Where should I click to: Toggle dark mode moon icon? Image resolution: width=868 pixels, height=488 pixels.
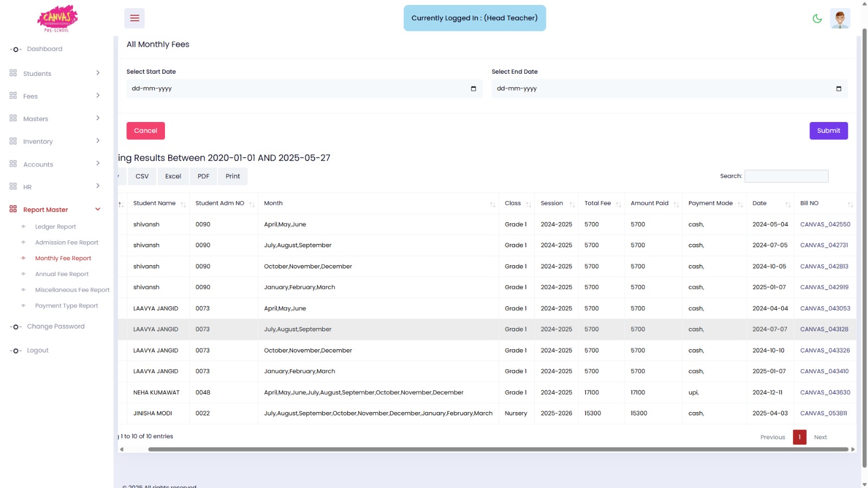817,18
